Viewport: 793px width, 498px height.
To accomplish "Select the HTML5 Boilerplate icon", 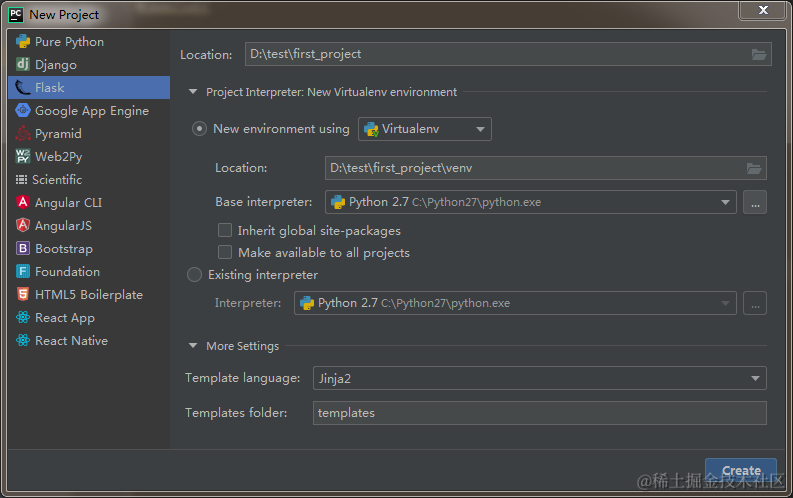I will [23, 294].
